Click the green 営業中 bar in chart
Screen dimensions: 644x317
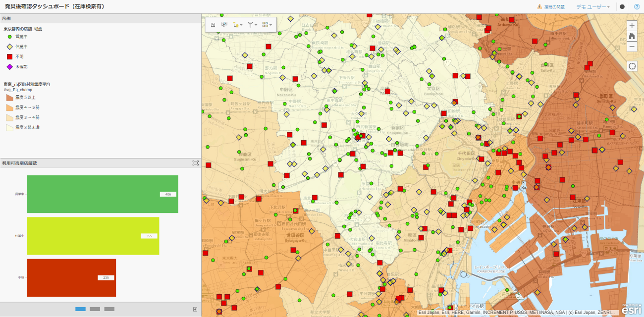tap(94, 194)
